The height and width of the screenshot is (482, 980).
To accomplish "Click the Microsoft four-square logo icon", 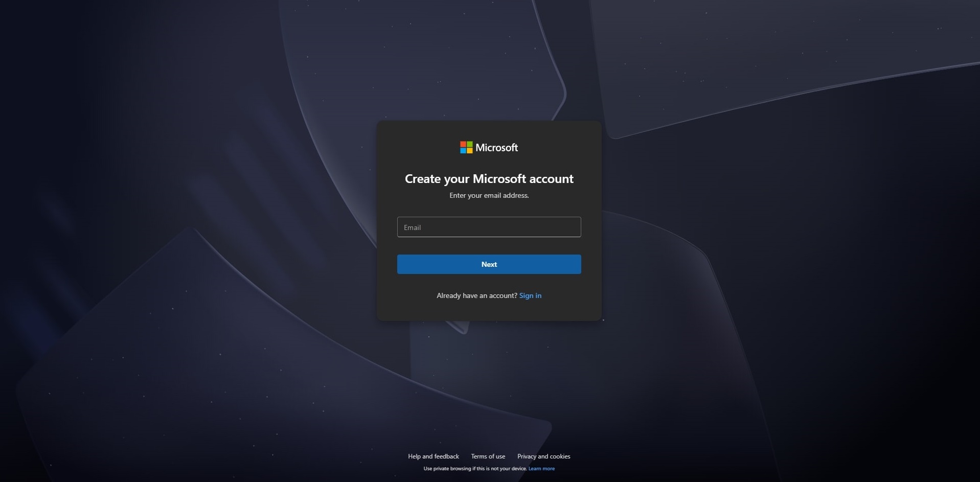I will tap(466, 148).
